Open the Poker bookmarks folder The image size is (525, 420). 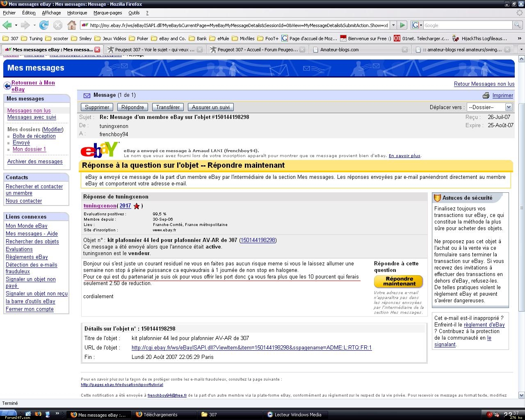pyautogui.click(x=139, y=39)
